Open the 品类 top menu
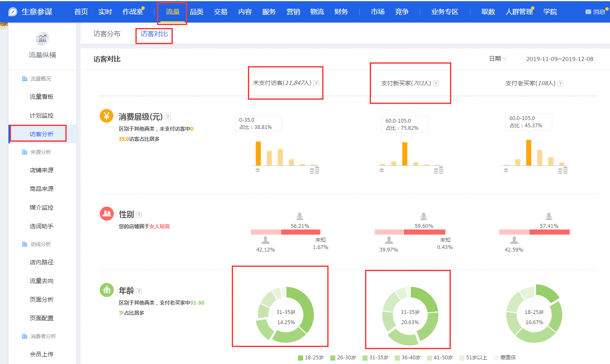 coord(197,12)
